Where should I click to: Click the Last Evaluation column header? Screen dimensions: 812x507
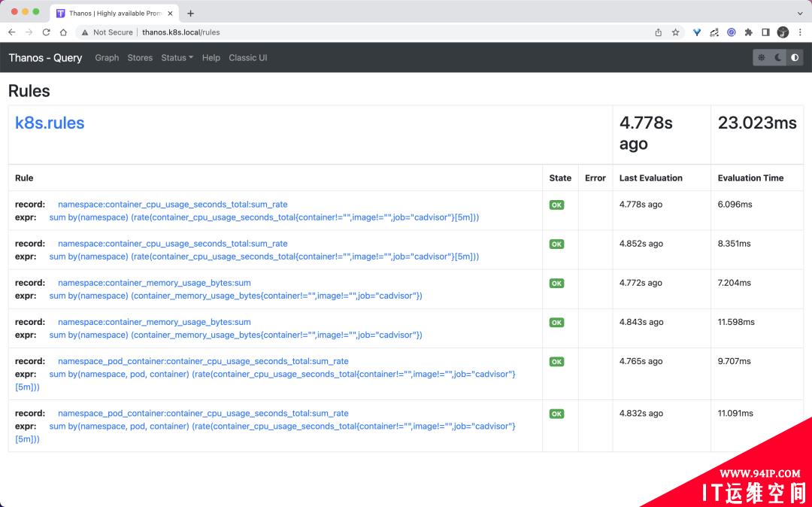651,178
